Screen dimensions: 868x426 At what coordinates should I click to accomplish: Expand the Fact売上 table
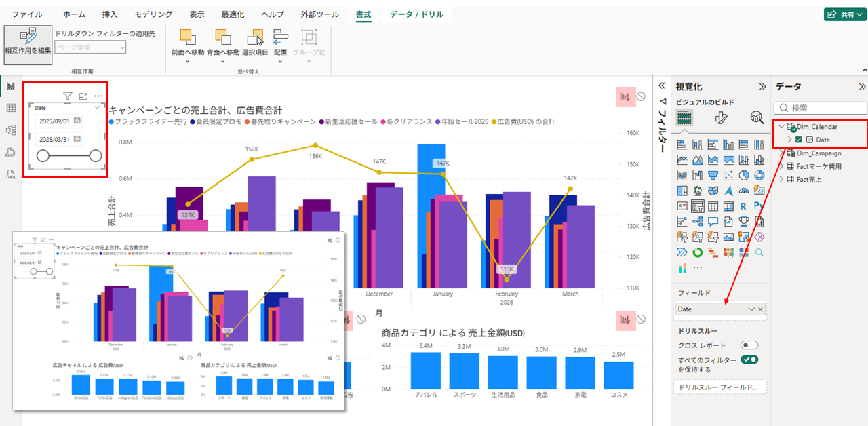[781, 179]
